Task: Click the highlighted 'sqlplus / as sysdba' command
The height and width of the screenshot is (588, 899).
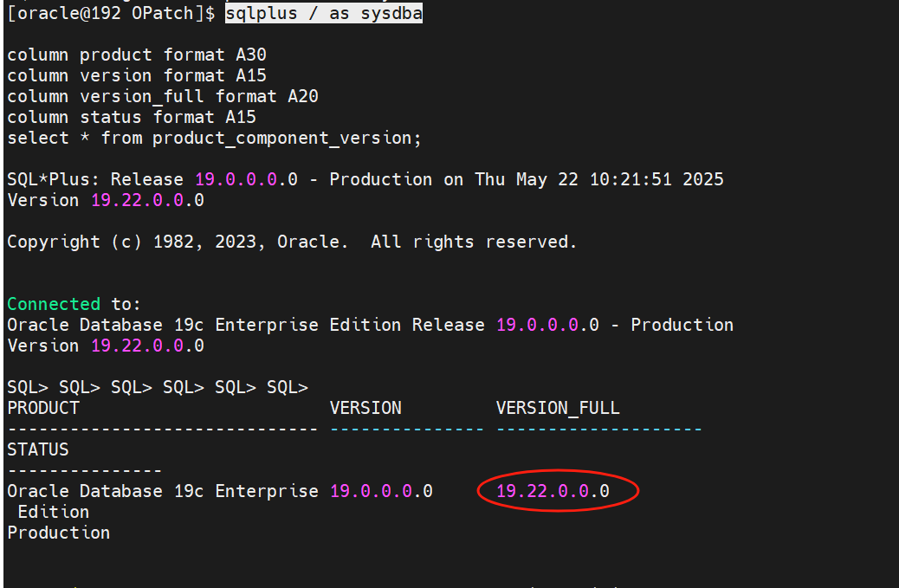Action: [x=323, y=13]
